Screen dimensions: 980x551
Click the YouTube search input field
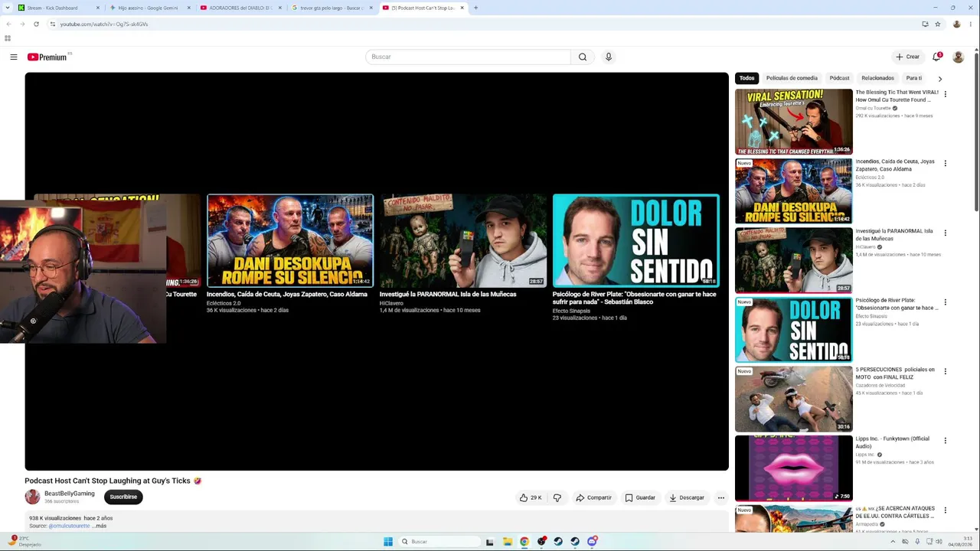[468, 57]
